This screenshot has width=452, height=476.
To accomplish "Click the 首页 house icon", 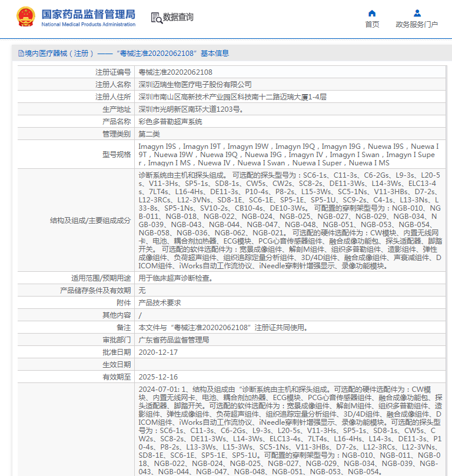I will pyautogui.click(x=372, y=13).
